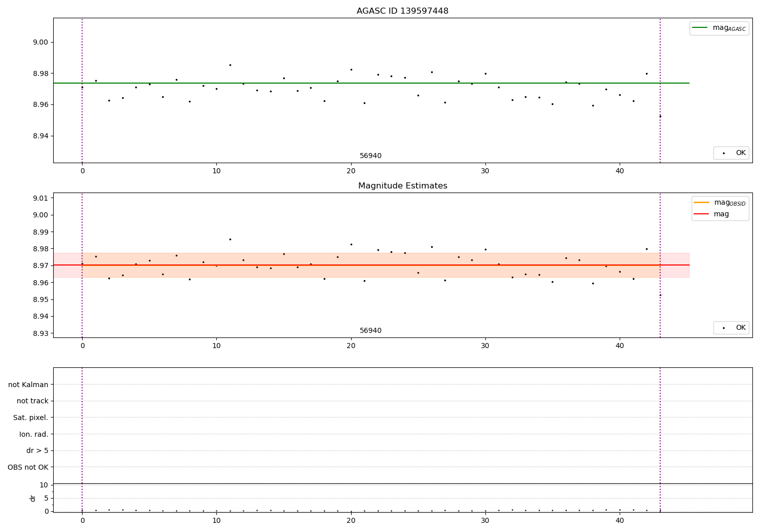Click the 'not track' row label
The height and width of the screenshot is (532, 760).
click(32, 401)
